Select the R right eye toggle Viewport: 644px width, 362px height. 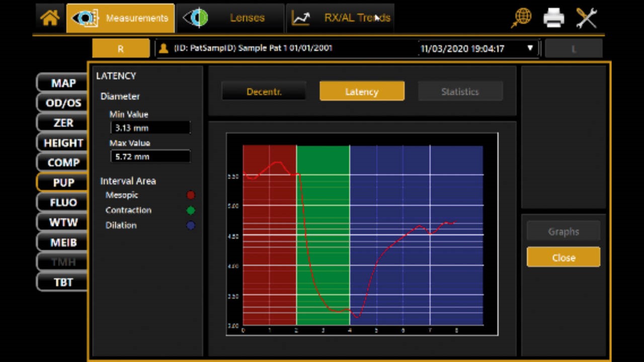[121, 49]
